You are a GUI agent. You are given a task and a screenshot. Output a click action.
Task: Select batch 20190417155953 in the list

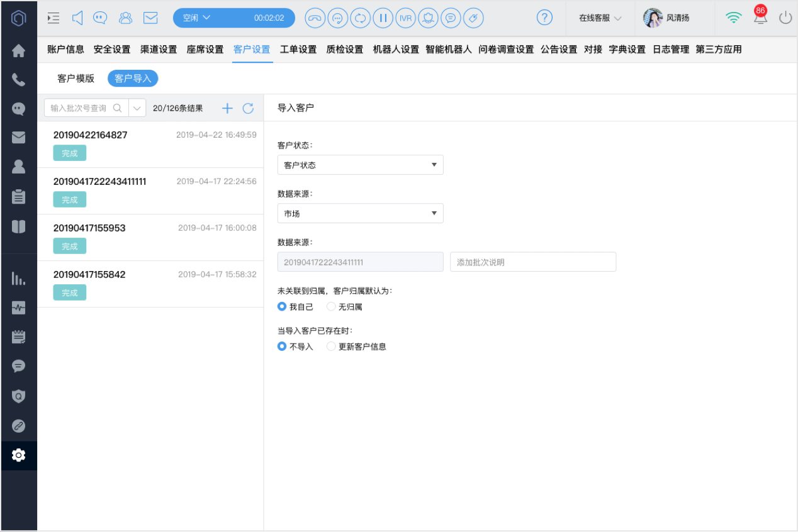click(x=150, y=238)
